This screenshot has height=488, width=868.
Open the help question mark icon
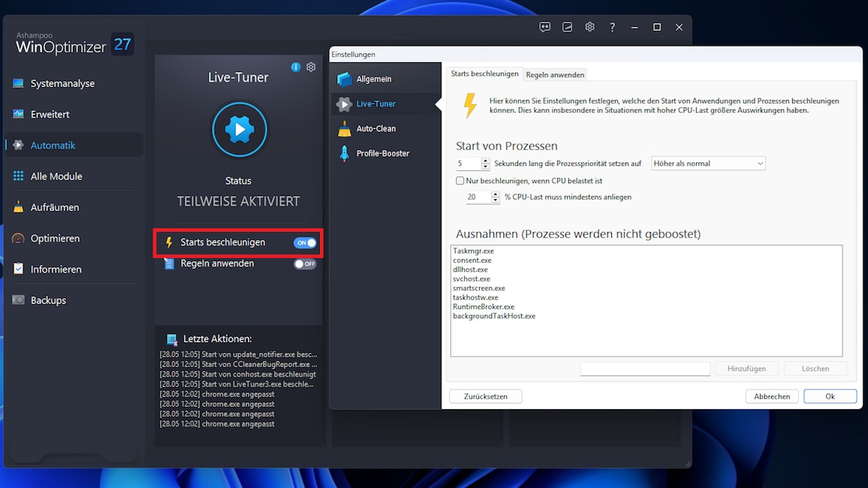tap(612, 27)
